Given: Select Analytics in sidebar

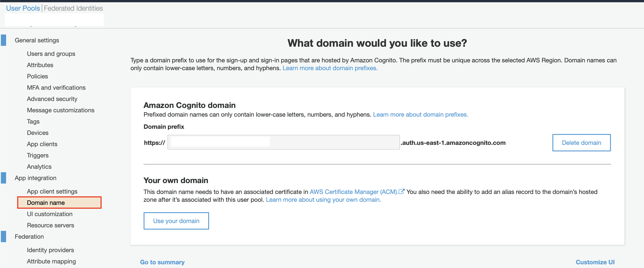Looking at the screenshot, I should pyautogui.click(x=39, y=166).
